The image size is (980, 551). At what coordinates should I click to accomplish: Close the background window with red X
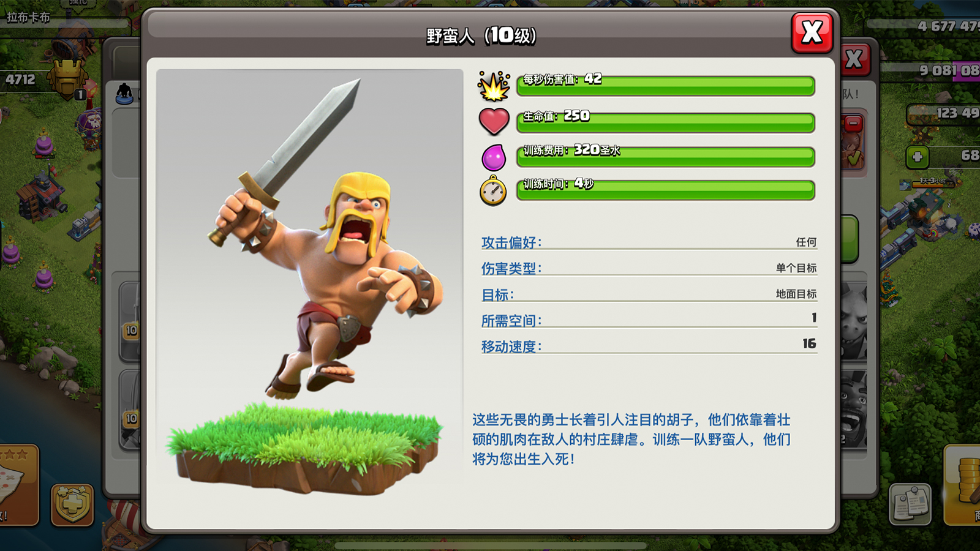point(855,59)
